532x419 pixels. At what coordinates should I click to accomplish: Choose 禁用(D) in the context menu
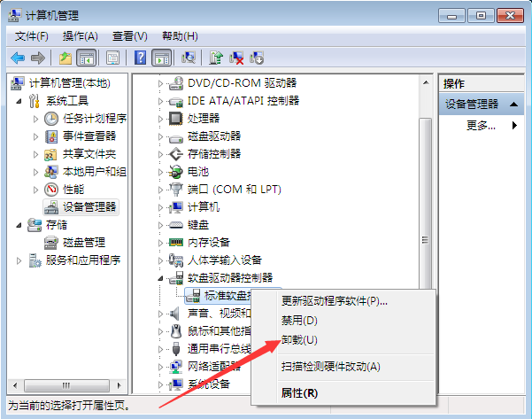tap(343, 320)
